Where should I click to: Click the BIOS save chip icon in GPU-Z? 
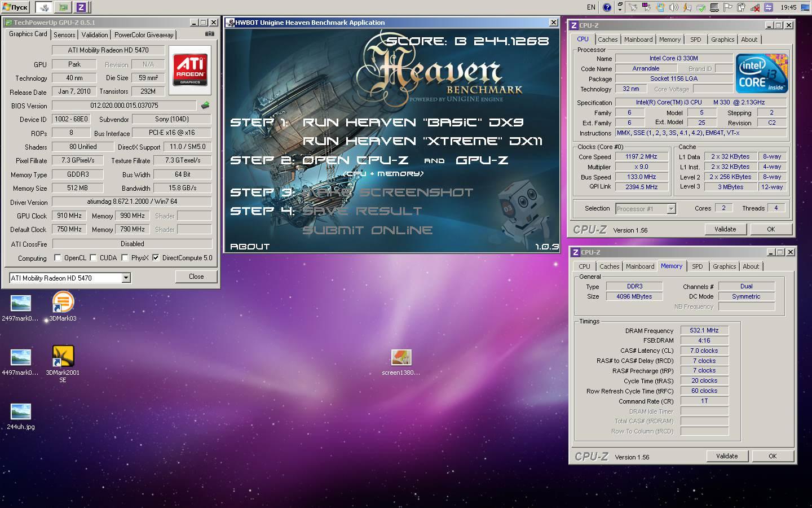pos(205,105)
